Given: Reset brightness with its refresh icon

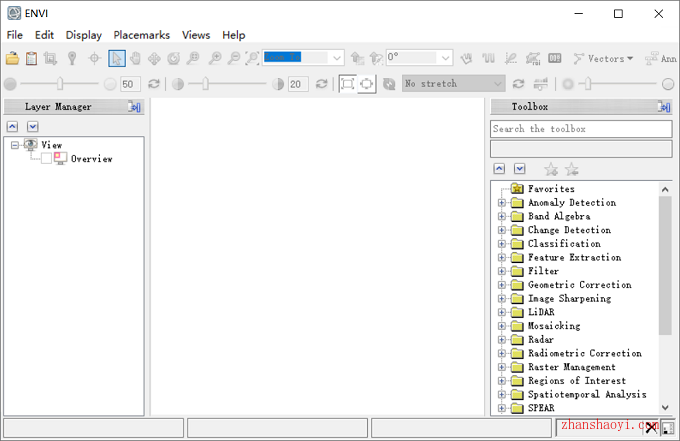Looking at the screenshot, I should [154, 84].
